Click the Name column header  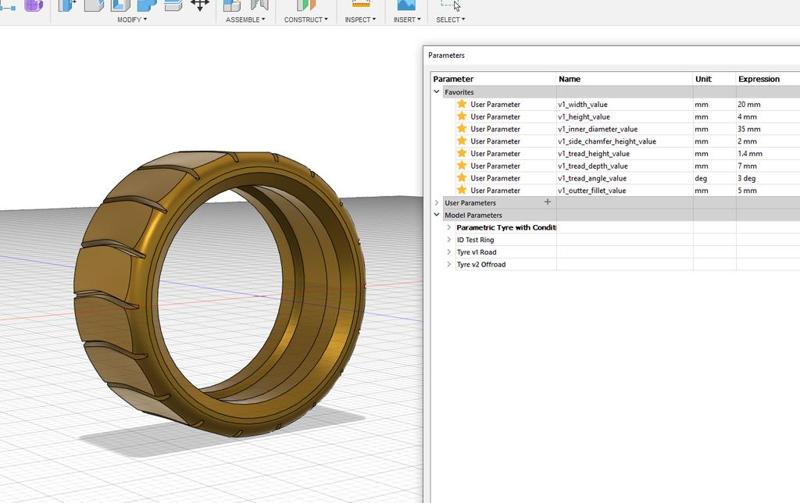tap(569, 79)
